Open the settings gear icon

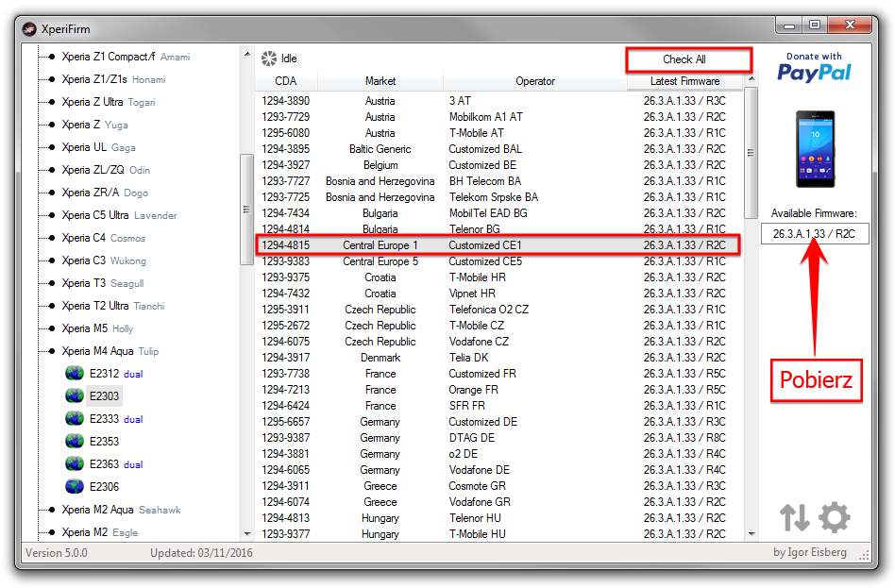point(834,517)
